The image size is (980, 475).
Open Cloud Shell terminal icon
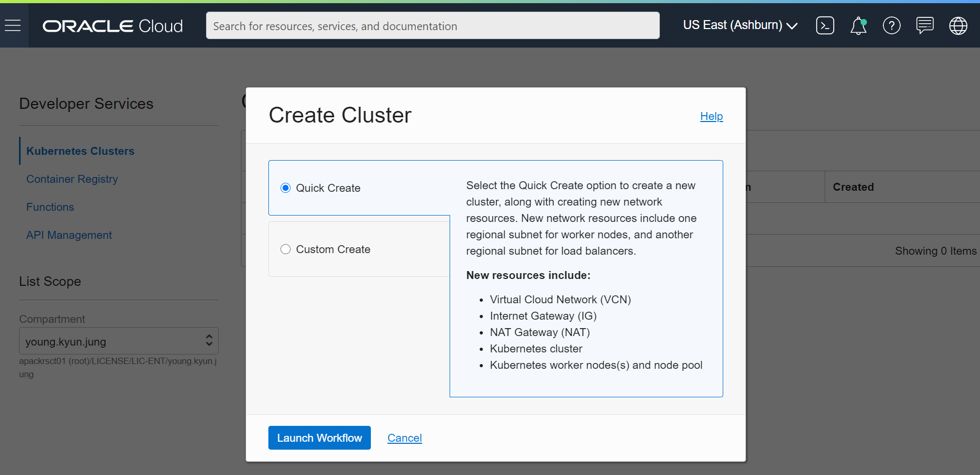(825, 25)
